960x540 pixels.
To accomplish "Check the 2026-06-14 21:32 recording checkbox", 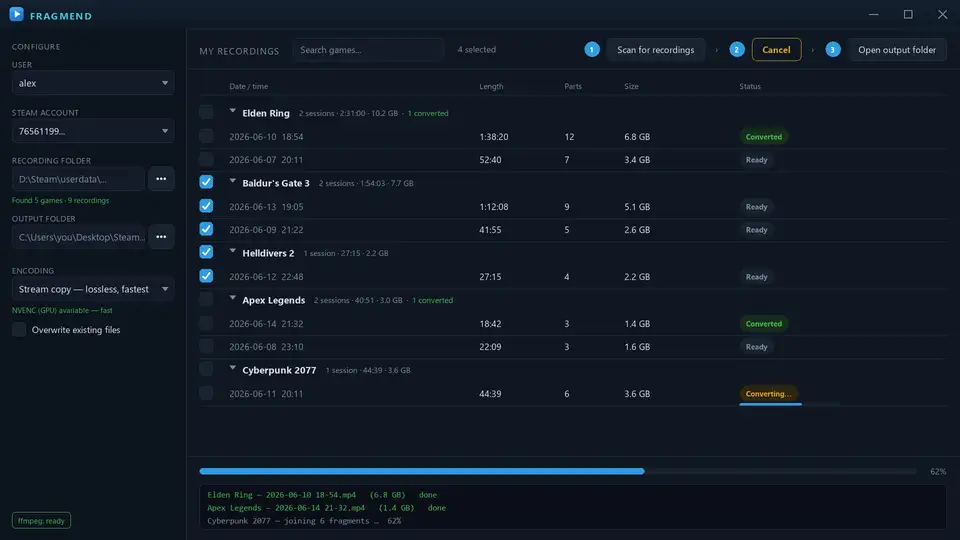I will [x=206, y=323].
